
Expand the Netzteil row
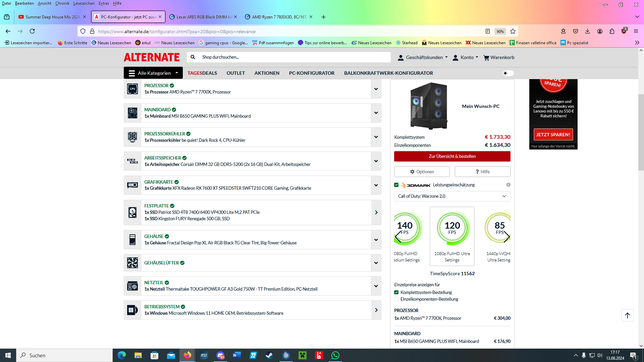[376, 286]
